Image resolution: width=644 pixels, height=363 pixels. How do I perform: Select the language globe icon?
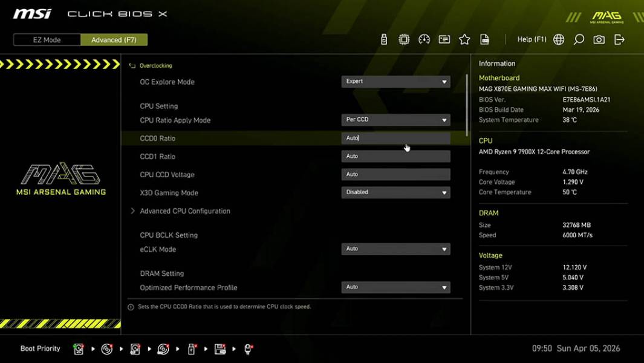(x=558, y=39)
